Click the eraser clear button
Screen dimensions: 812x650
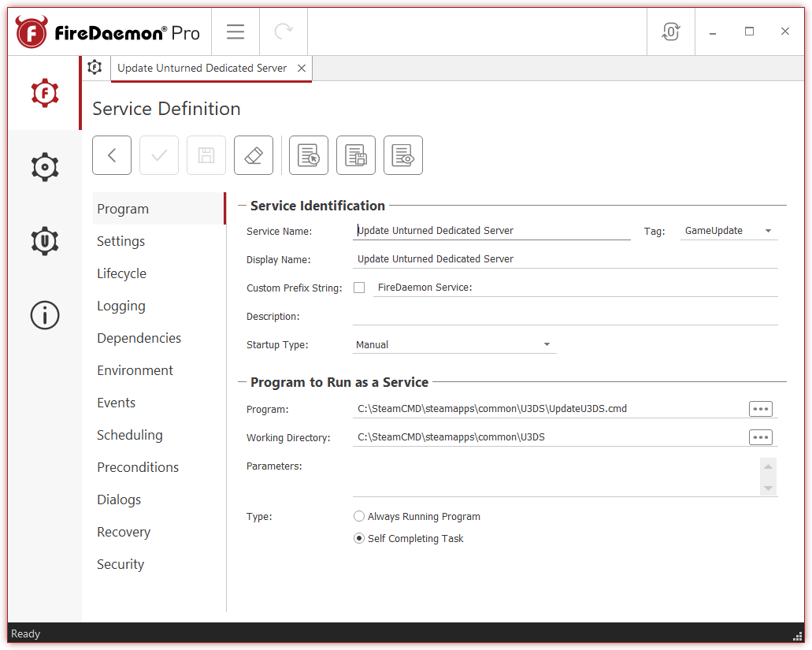pyautogui.click(x=254, y=155)
